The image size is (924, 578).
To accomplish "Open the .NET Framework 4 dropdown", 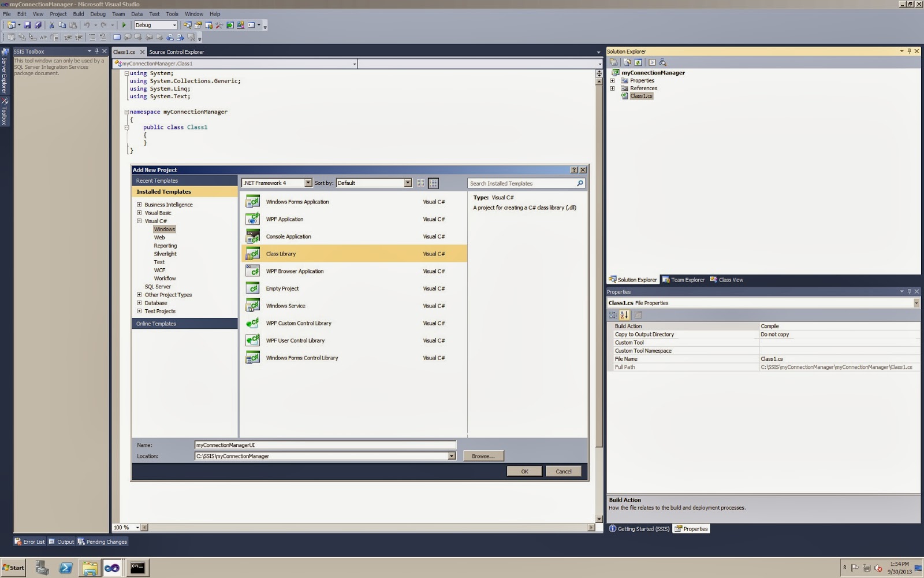I will (308, 183).
